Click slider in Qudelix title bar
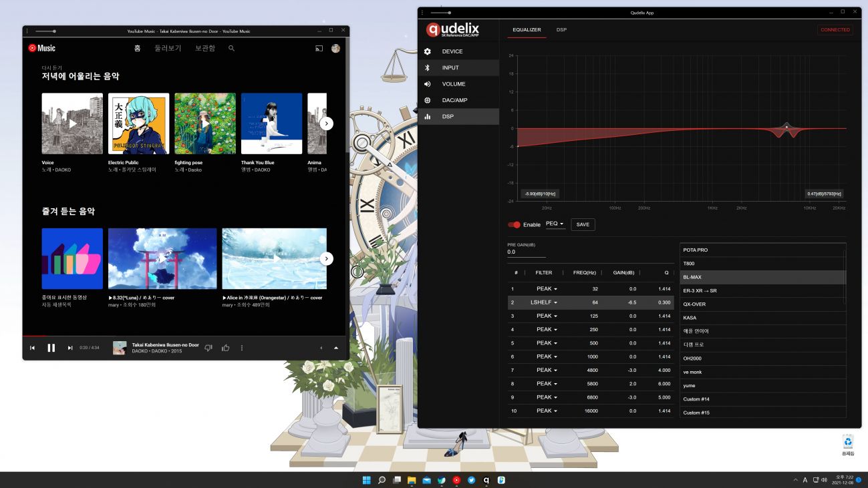Image resolution: width=868 pixels, height=488 pixels. pos(440,13)
